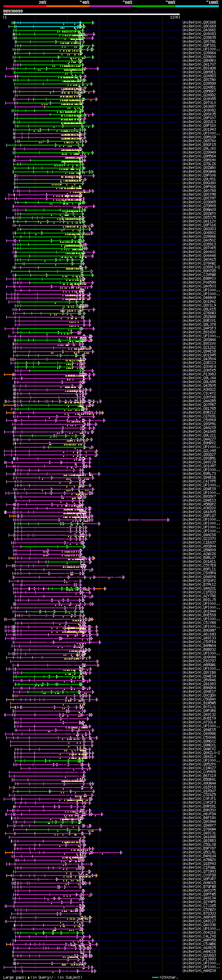Select hit label UniRef100_Q9ZUC3
The width and height of the screenshot is (222, 980).
pyautogui.click(x=199, y=122)
